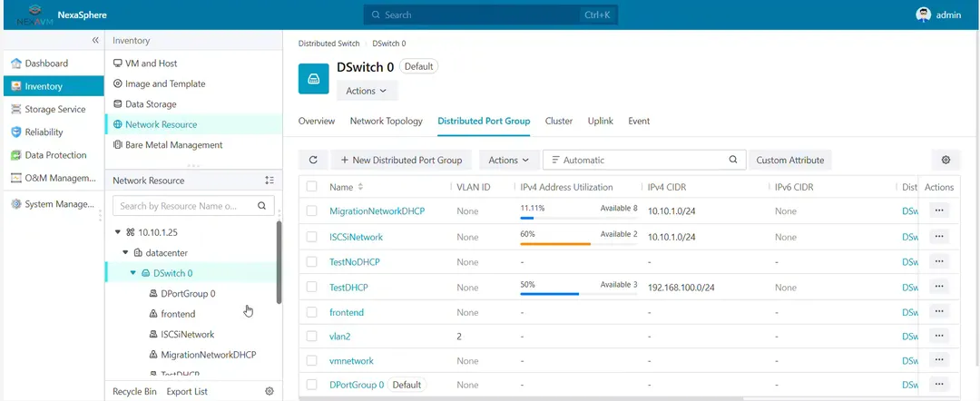Open the MigrationNetworkDHCP port group link

377,211
